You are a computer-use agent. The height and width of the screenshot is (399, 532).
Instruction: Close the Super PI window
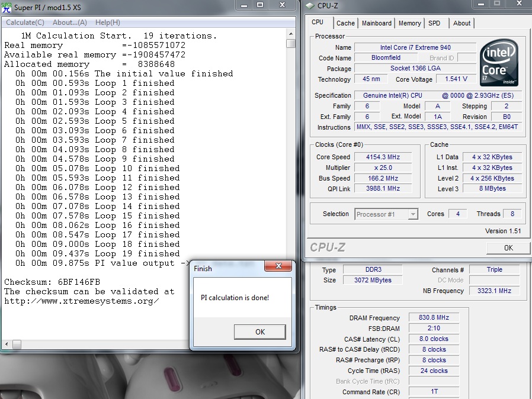pyautogui.click(x=282, y=5)
